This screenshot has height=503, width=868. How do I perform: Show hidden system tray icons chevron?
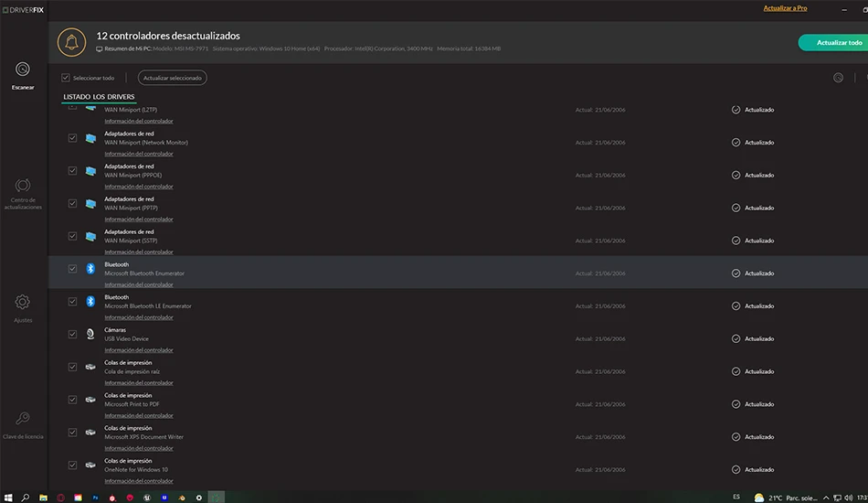826,498
